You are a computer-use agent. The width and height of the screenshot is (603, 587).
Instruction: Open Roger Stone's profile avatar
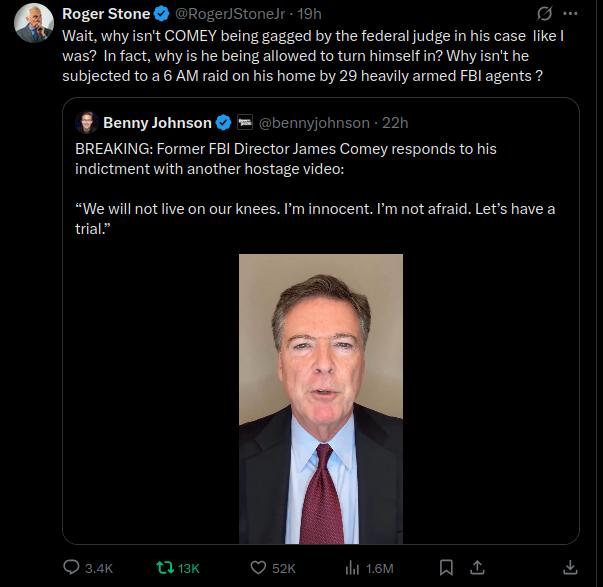tap(33, 22)
